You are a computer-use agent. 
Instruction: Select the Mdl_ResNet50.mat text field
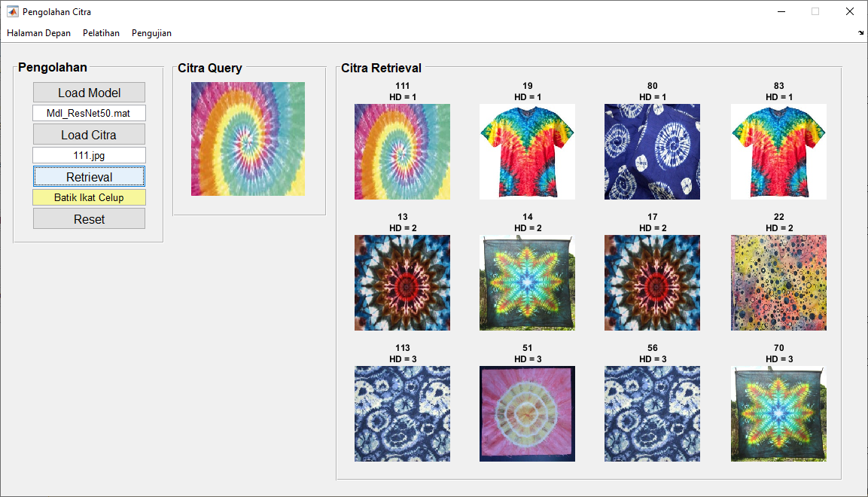89,113
